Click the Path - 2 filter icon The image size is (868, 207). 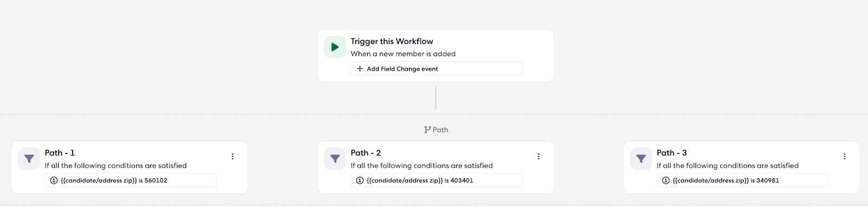point(335,159)
